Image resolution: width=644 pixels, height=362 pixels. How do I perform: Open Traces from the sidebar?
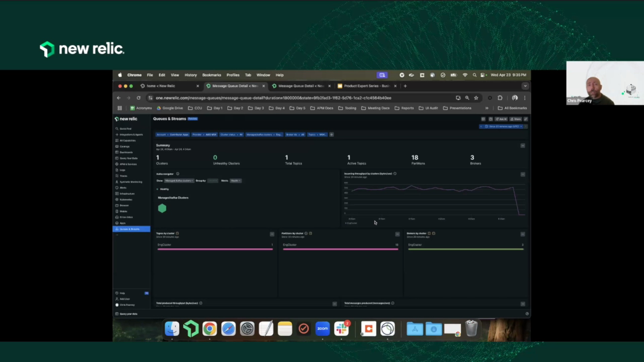pos(121,176)
